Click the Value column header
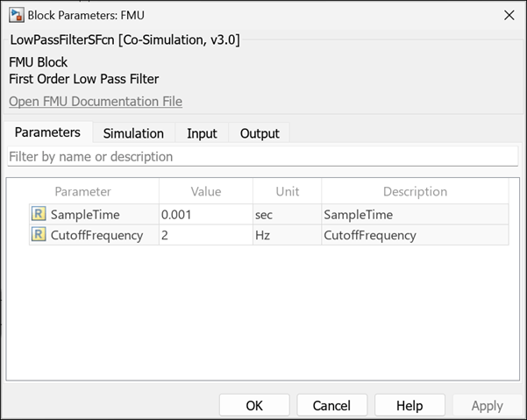 206,191
